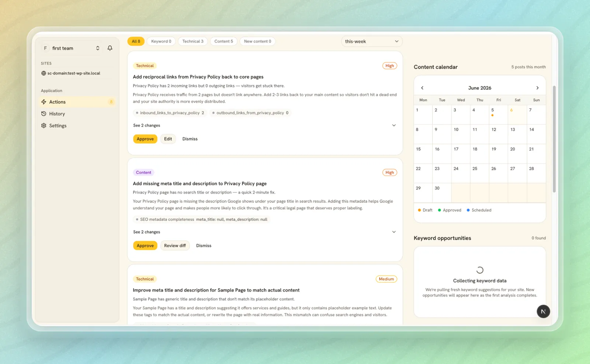Select the sc-domain:test-wp-site.local site

point(71,73)
